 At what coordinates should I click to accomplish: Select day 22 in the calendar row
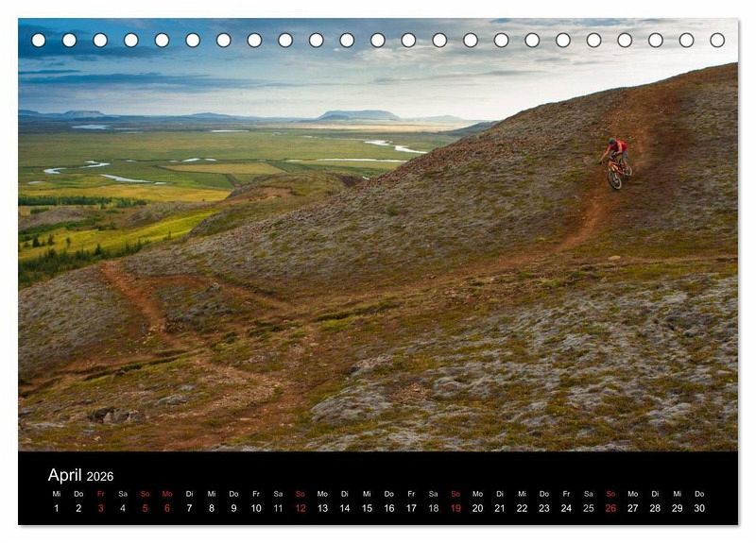523,508
